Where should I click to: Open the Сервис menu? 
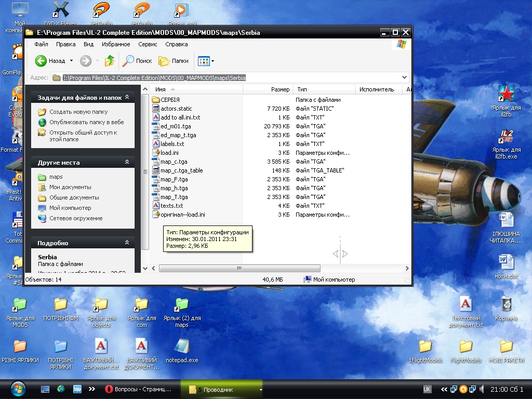[148, 45]
